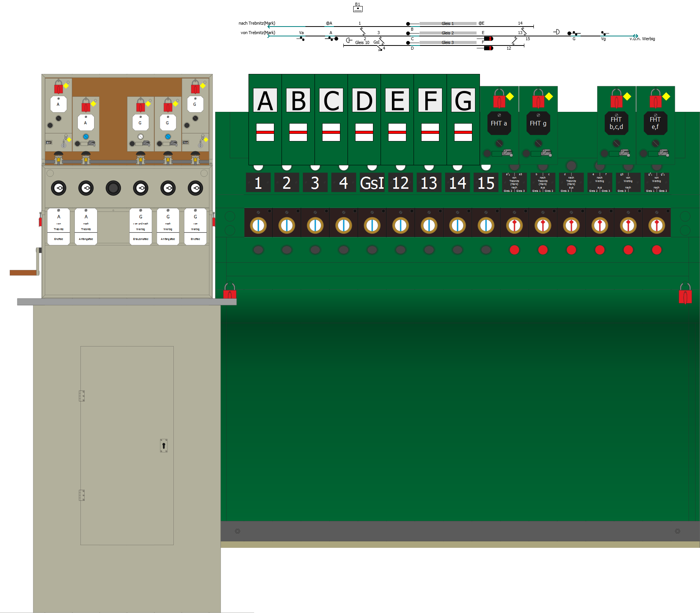Toggle the GsI lever rotary switch
Viewport: 700px width, 613px height.
pyautogui.click(x=372, y=225)
